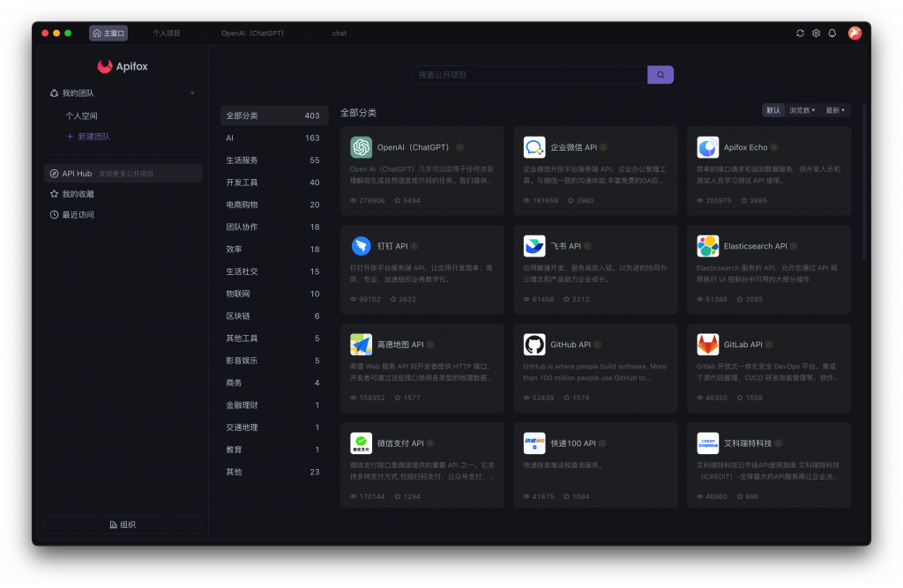Image resolution: width=903 pixels, height=588 pixels.
Task: Select the 教育 category
Action: pyautogui.click(x=274, y=450)
